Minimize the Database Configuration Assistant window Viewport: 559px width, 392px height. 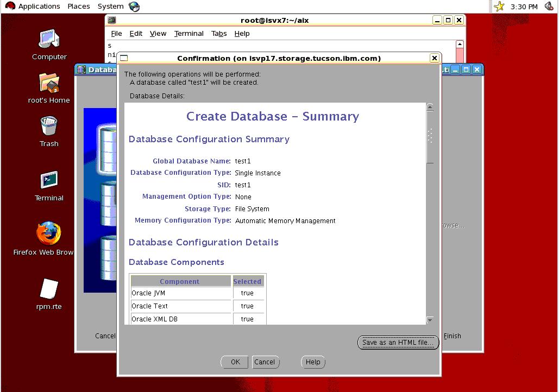point(455,69)
